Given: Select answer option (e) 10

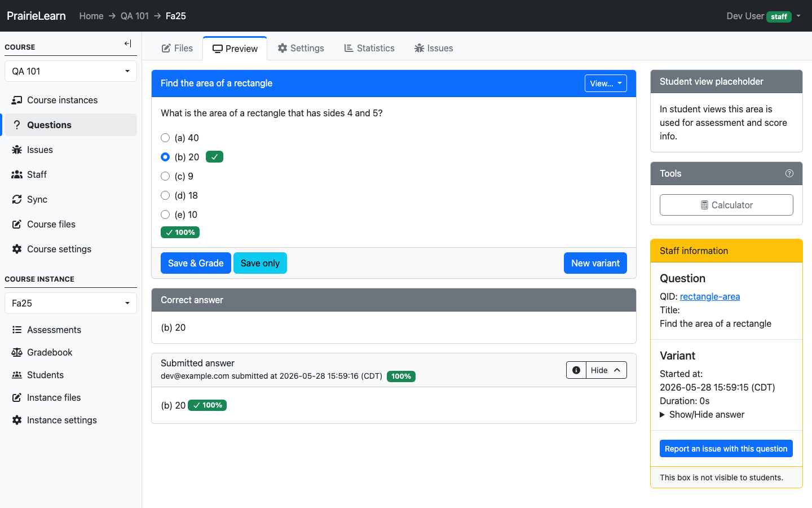Looking at the screenshot, I should coord(165,214).
